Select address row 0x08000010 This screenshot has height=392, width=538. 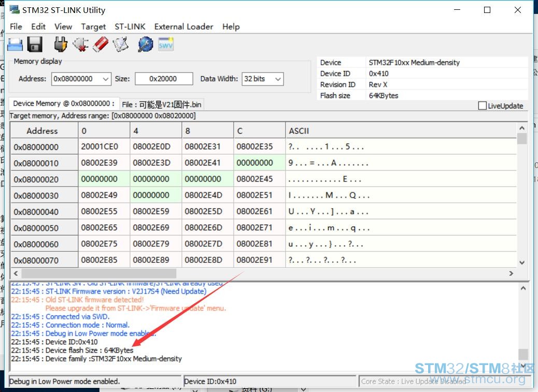(x=44, y=163)
